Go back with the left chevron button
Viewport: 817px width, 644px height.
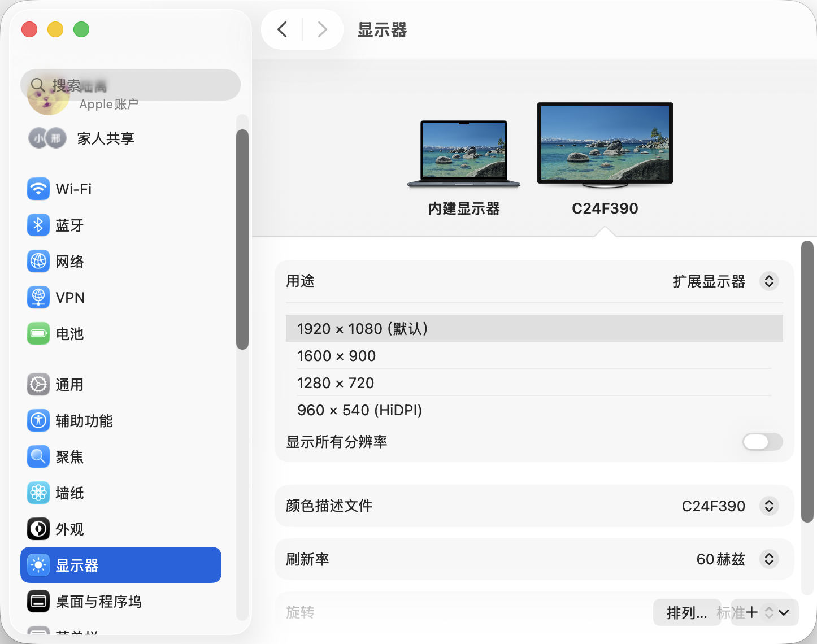pos(283,29)
